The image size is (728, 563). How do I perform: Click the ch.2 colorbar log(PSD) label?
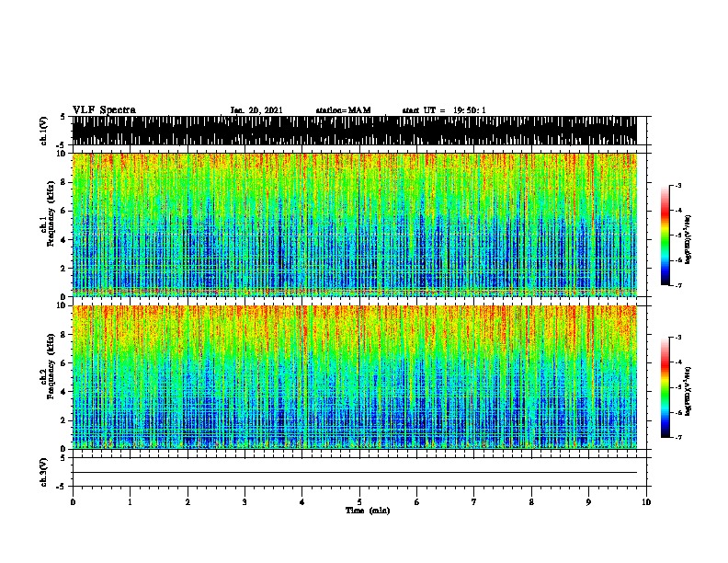click(688, 391)
